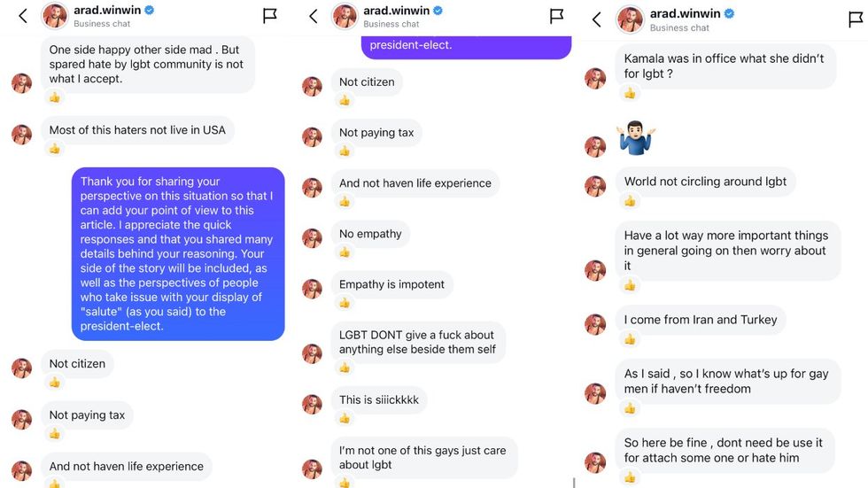Tap thumbs-up reaction under "Most of this haters" message

(54, 149)
